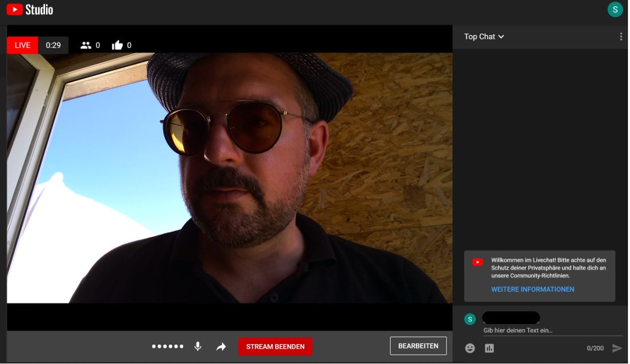Image resolution: width=630 pixels, height=364 pixels.
Task: Select the microphone icon to mute audio
Action: [198, 346]
